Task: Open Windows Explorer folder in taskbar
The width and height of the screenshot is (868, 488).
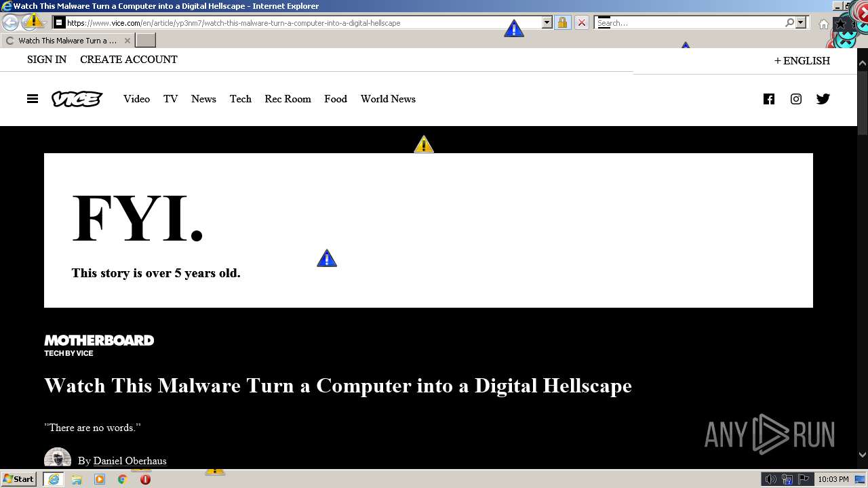Action: point(77,479)
